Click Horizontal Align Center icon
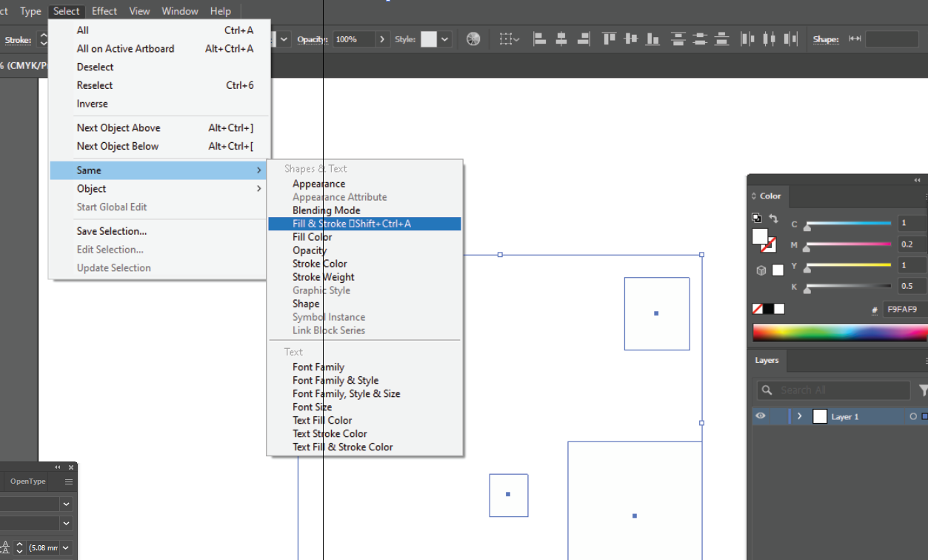928x560 pixels. pos(561,39)
